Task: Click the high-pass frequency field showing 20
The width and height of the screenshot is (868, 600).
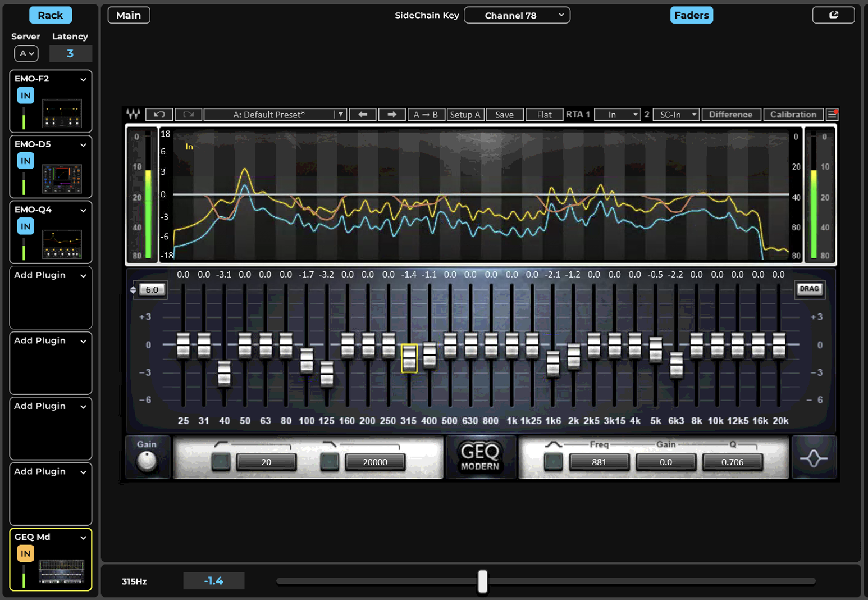Action: point(266,462)
